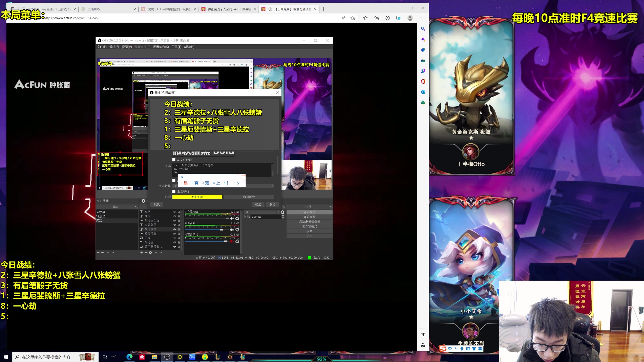
Task: Open Edge settings and more menu
Action: click(x=422, y=18)
